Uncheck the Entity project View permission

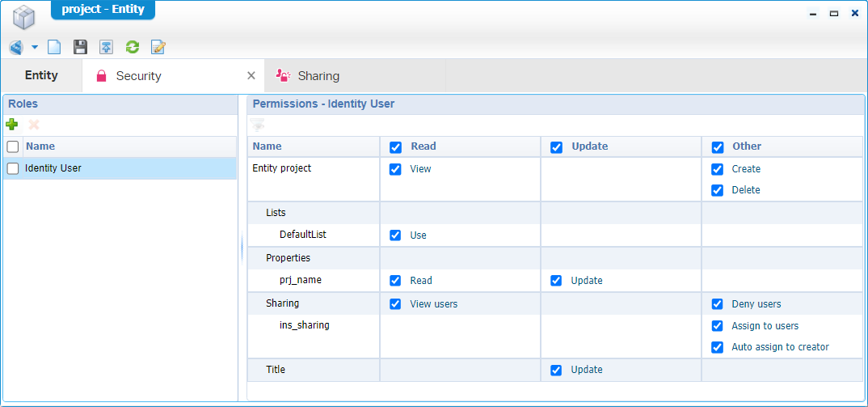pos(395,169)
